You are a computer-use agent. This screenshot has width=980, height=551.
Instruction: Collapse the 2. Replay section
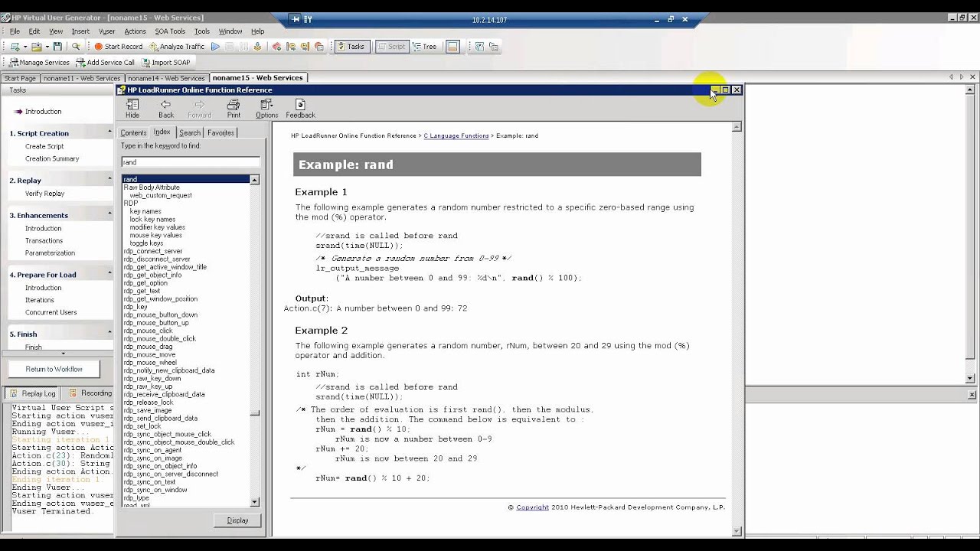[x=109, y=180]
